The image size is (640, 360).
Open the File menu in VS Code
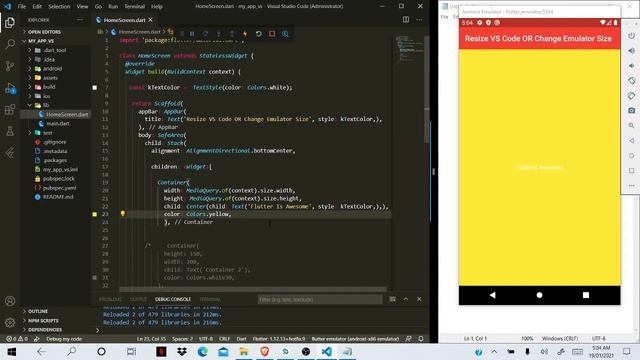pos(22,7)
